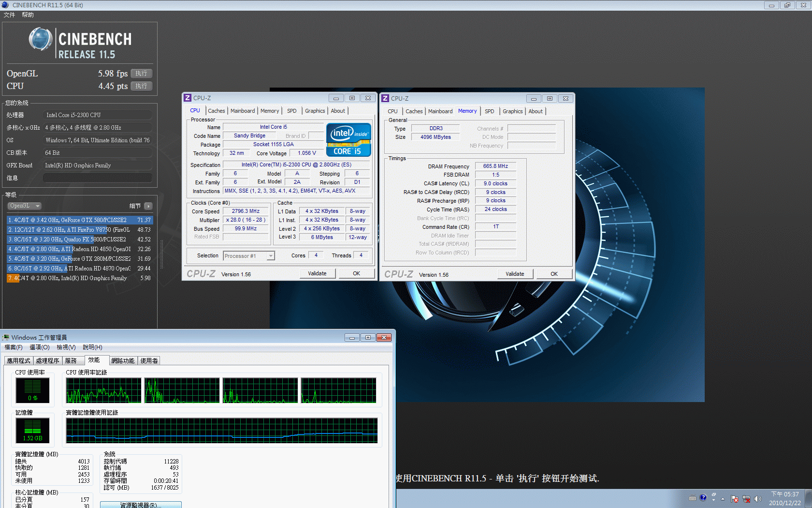This screenshot has height=508, width=812.
Task: Switch to Caches tab in left CPU-Z
Action: (x=217, y=111)
